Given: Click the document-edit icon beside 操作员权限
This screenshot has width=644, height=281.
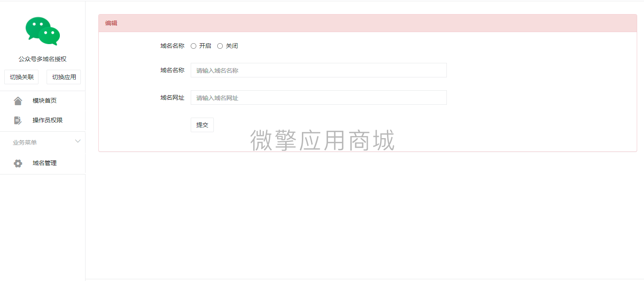Looking at the screenshot, I should pyautogui.click(x=18, y=120).
